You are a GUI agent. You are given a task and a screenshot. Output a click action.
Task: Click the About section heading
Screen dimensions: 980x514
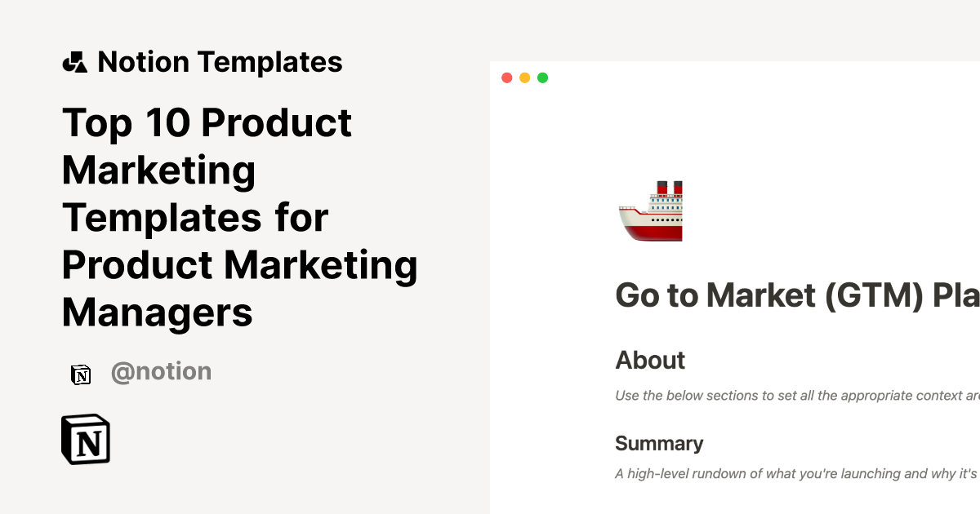(x=650, y=360)
